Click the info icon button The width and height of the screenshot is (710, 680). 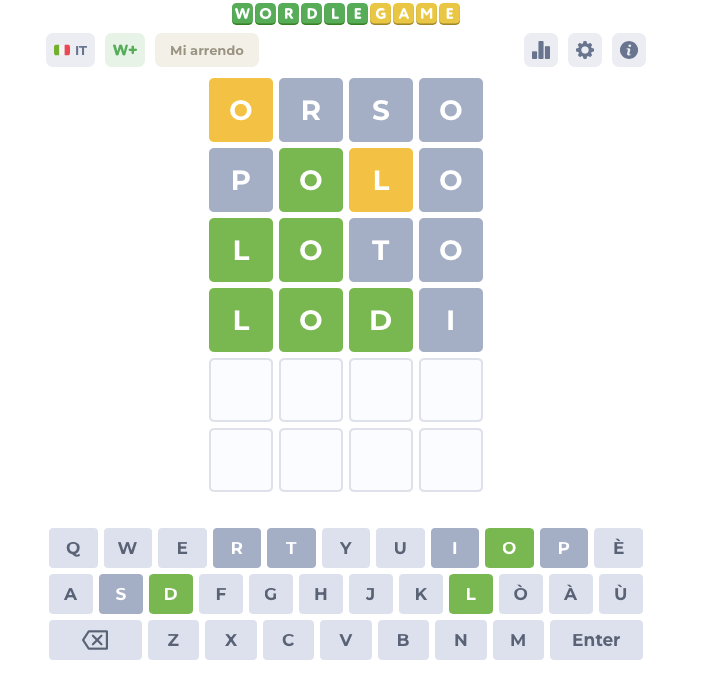click(629, 50)
